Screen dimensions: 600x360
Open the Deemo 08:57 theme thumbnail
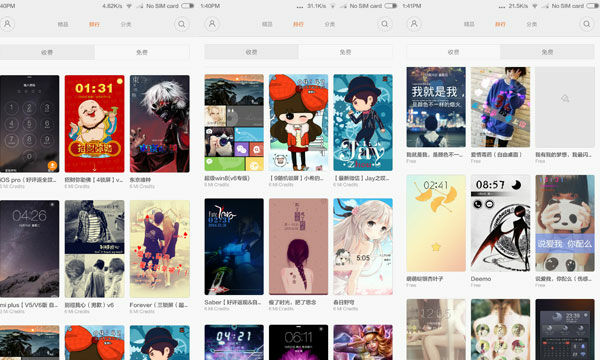pyautogui.click(x=501, y=223)
